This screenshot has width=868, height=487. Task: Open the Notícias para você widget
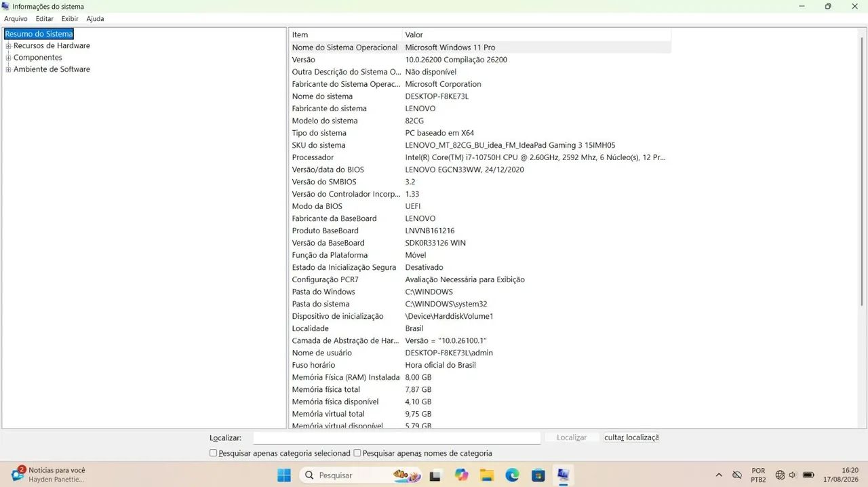click(49, 475)
